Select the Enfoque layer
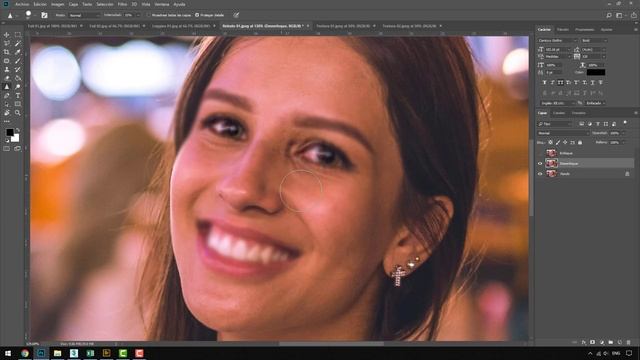Screen dimensions: 640x360 [589, 153]
